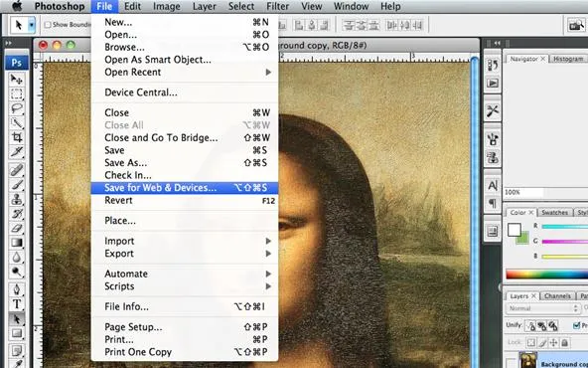Image resolution: width=588 pixels, height=368 pixels.
Task: Toggle Propagate Frame checkbox in Layers panel
Action: (577, 325)
